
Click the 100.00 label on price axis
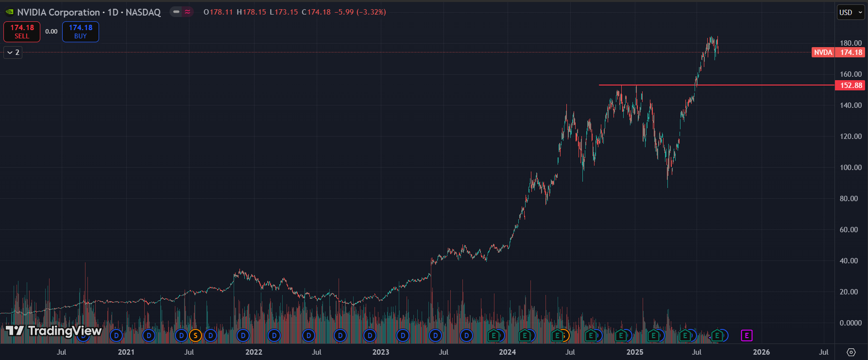[x=851, y=168]
